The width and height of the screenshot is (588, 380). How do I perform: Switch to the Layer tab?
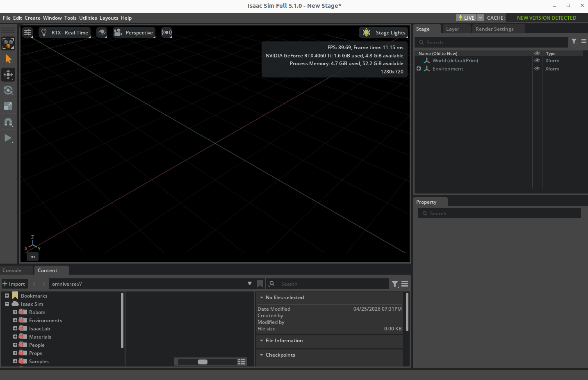tap(453, 29)
